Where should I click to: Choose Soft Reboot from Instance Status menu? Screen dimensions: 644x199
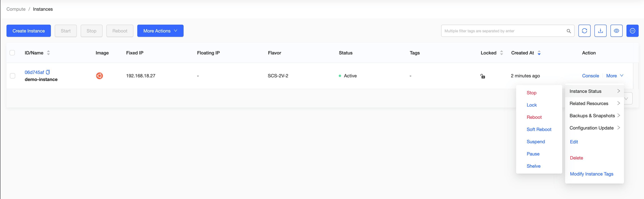[539, 129]
